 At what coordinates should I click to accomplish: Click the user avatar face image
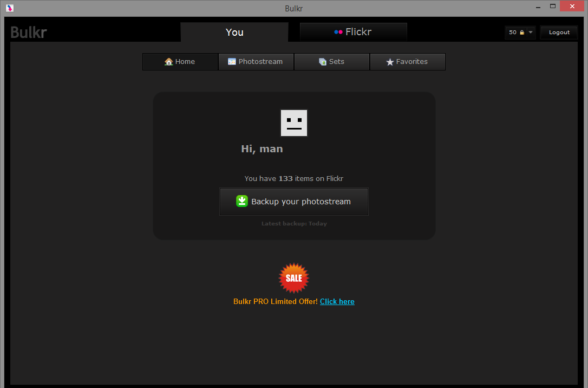[294, 123]
